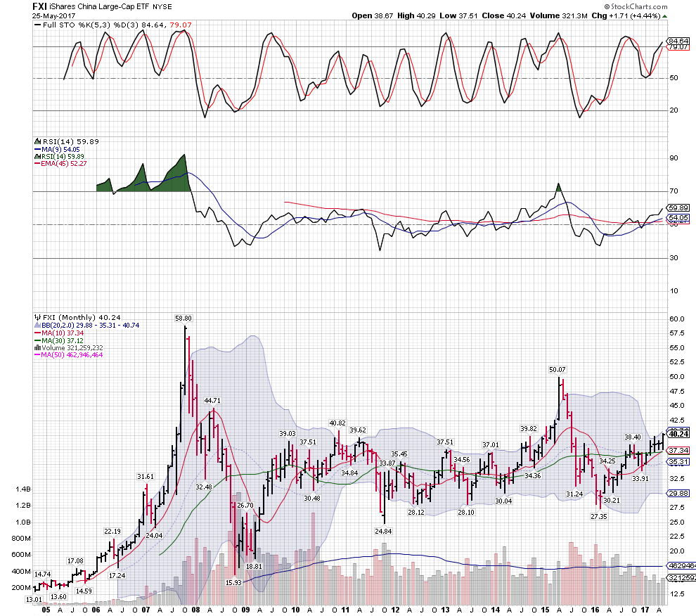Select the 40.24 current price axis tag

[x=678, y=435]
